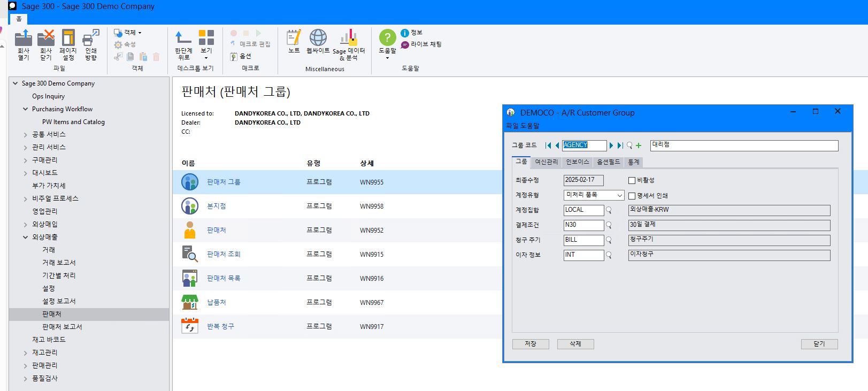
Task: Go to first record in group code
Action: coord(548,145)
